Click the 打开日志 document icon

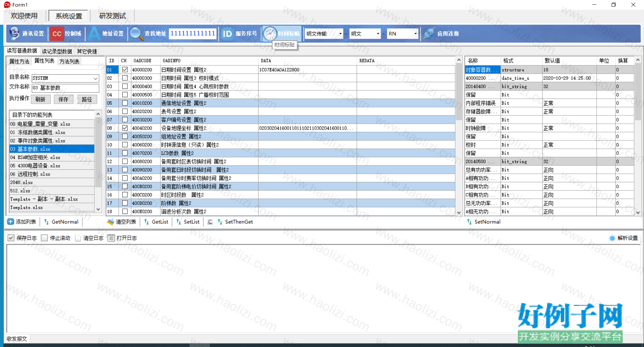click(111, 238)
